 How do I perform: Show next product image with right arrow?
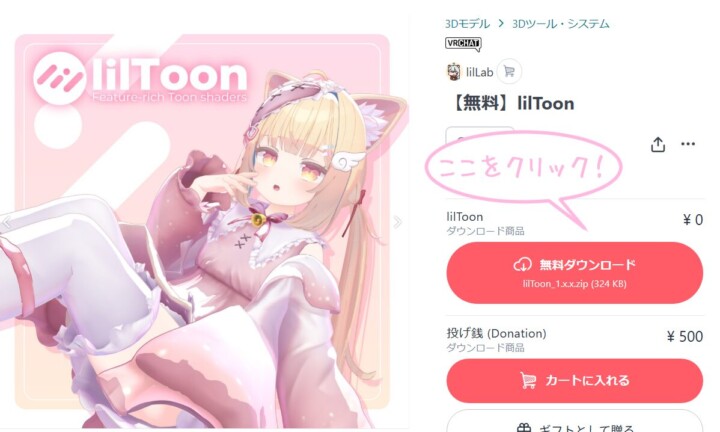[398, 222]
